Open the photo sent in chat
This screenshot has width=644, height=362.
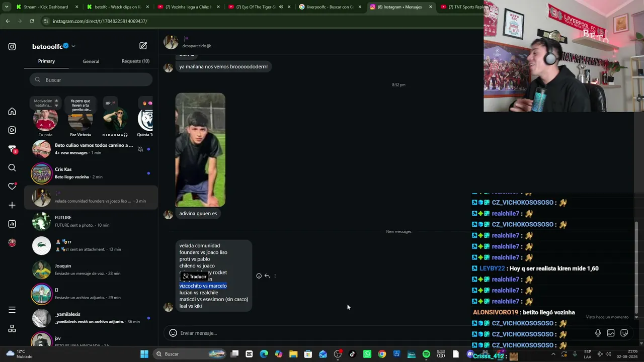coord(200,150)
